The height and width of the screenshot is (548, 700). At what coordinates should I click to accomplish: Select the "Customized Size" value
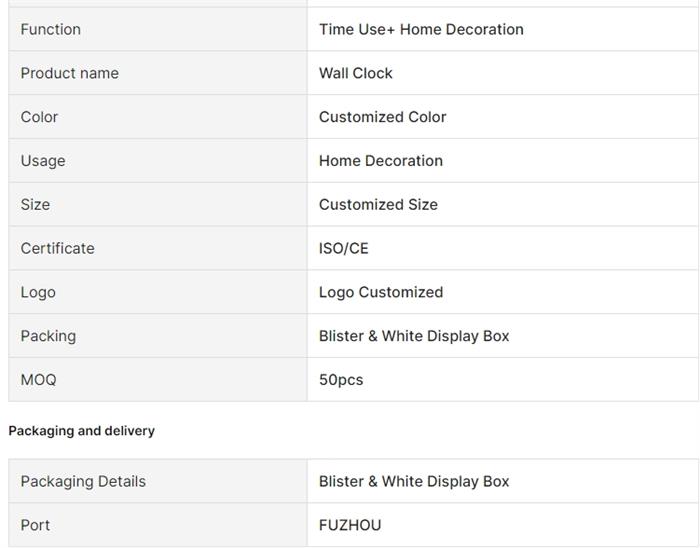click(x=378, y=205)
